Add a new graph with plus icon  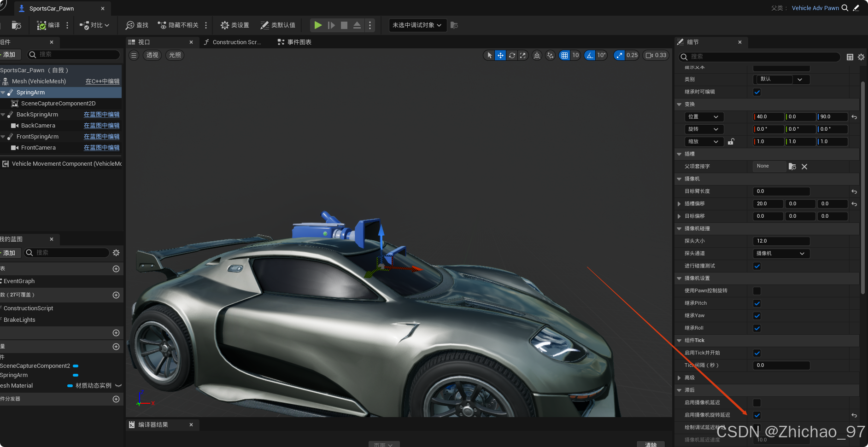[116, 269]
